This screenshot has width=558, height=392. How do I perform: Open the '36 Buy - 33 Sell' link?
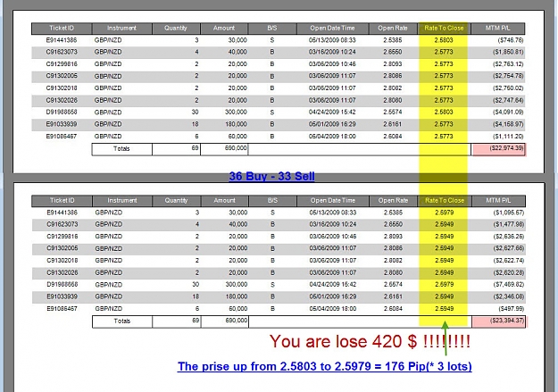point(271,176)
